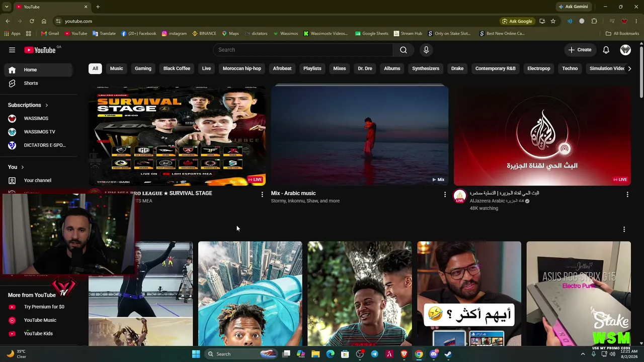Select the Live category chip
The height and width of the screenshot is (362, 644).
[206, 68]
